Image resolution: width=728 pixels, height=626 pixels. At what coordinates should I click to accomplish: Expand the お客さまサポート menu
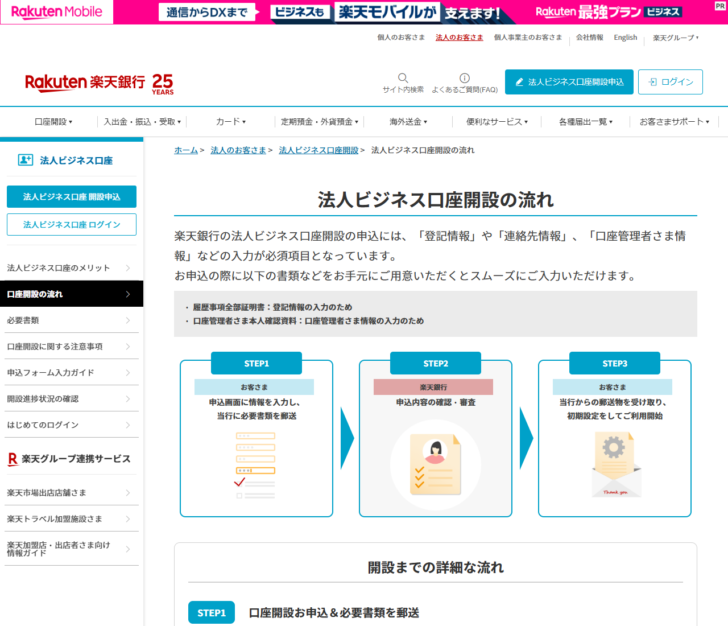[674, 122]
